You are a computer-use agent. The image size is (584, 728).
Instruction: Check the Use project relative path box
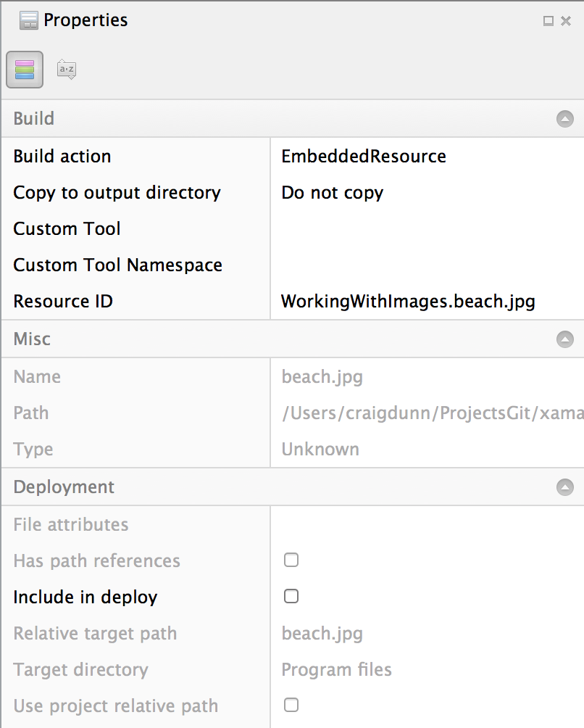click(x=291, y=705)
